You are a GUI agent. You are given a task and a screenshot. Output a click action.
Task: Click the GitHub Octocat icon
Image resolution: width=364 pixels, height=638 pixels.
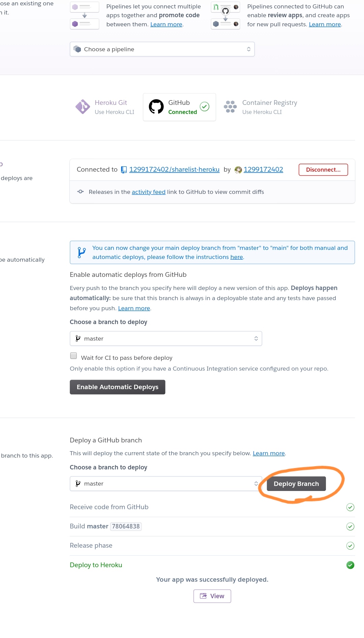pos(156,107)
